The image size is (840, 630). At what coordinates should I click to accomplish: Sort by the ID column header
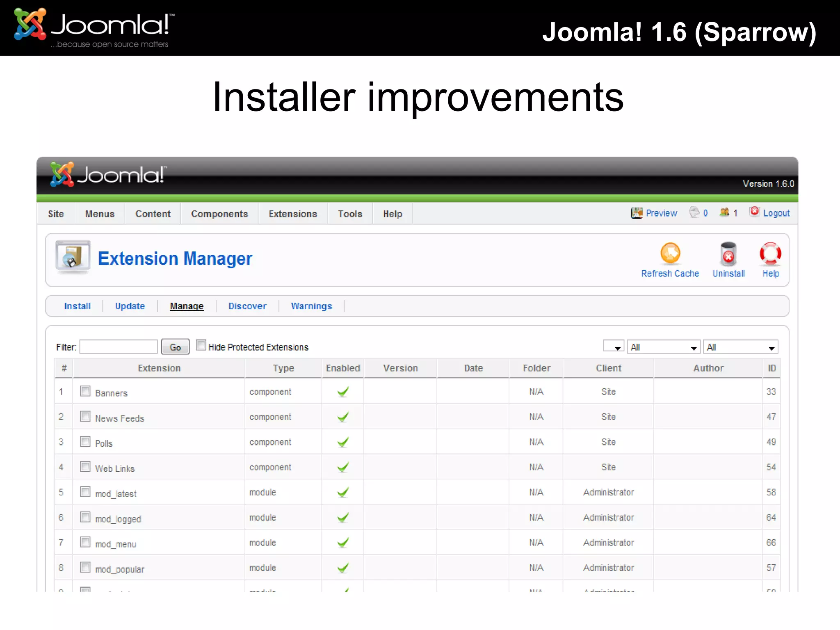772,368
